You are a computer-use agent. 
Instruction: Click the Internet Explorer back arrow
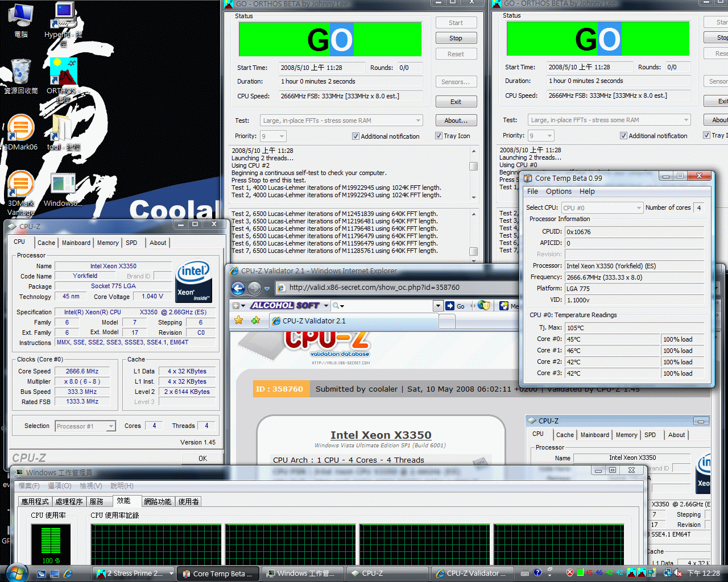(238, 288)
